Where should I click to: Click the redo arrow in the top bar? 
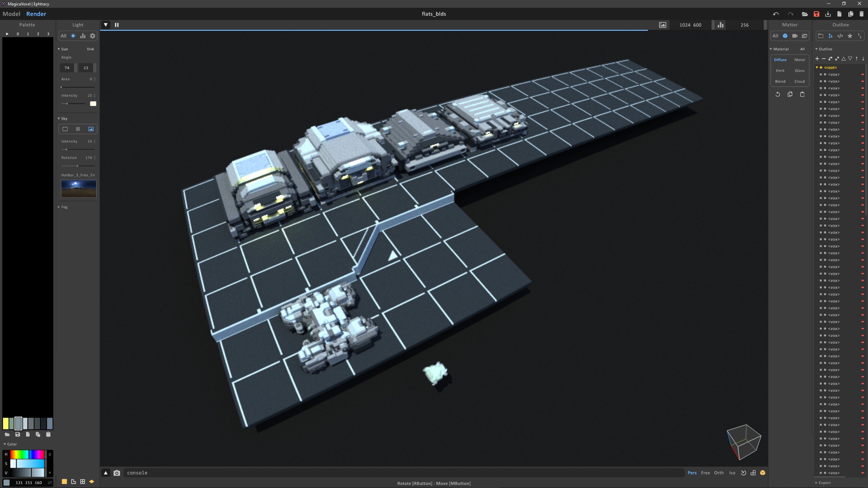coord(791,14)
